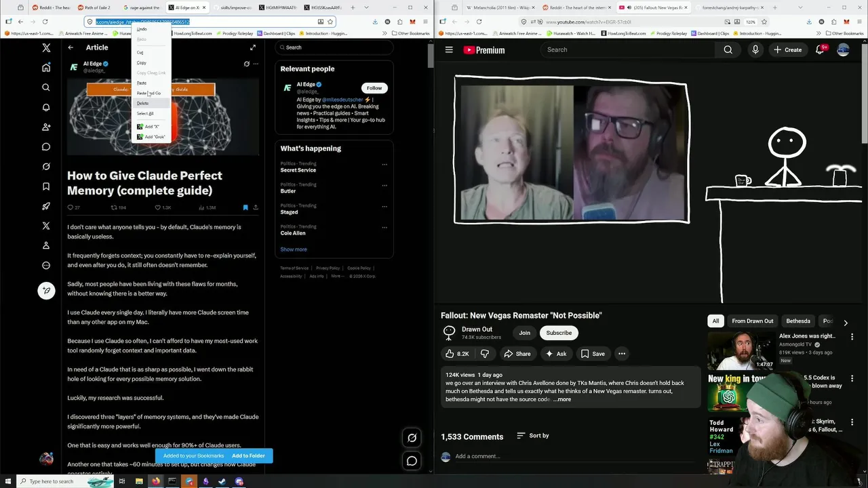Open the three-dot menu beside AI Edge author
Screen dimensions: 868x488
coord(256,64)
